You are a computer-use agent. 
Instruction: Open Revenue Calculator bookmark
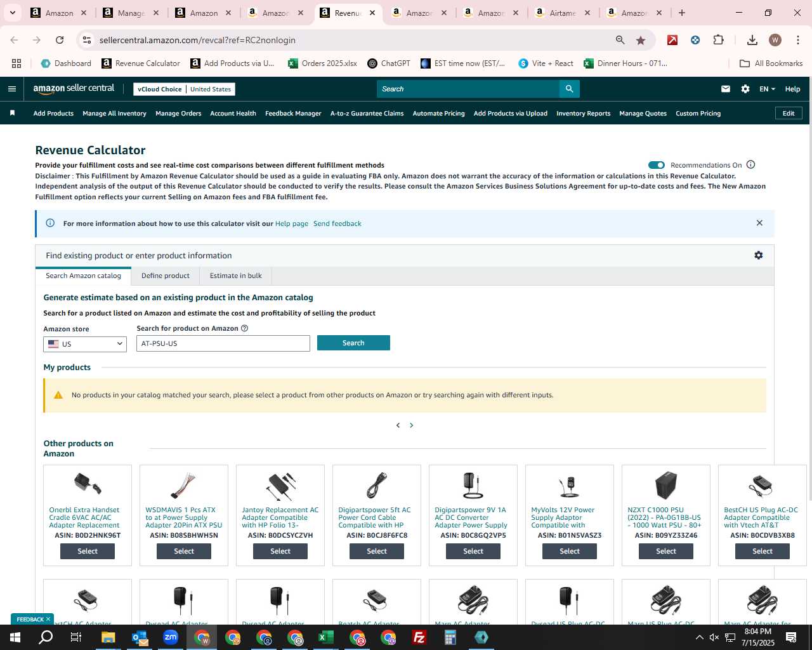pyautogui.click(x=141, y=63)
